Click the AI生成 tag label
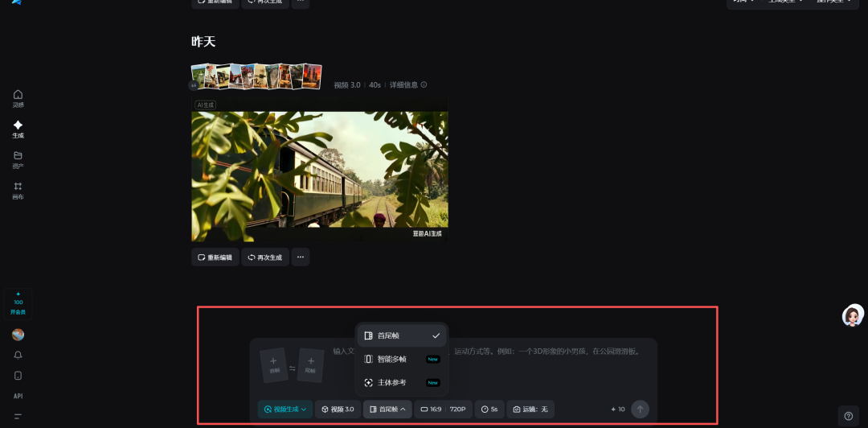 206,105
